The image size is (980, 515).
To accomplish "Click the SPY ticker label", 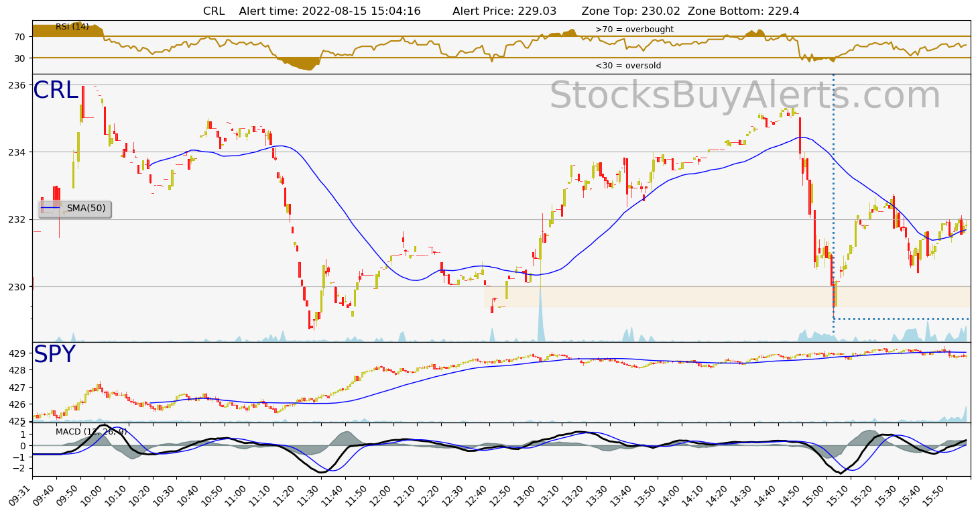I will (x=54, y=355).
